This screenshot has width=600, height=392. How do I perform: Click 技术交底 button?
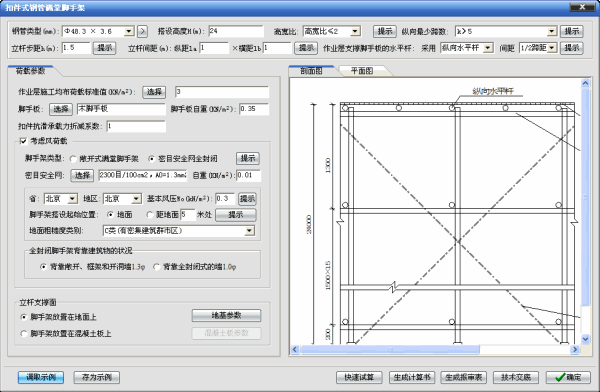click(515, 377)
